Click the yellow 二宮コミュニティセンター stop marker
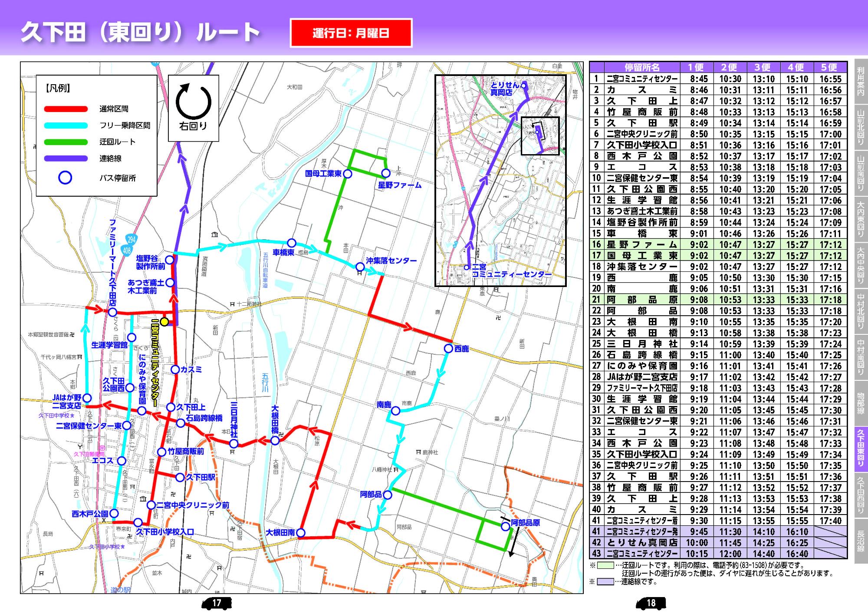This screenshot has height=614, width=868. 164,322
